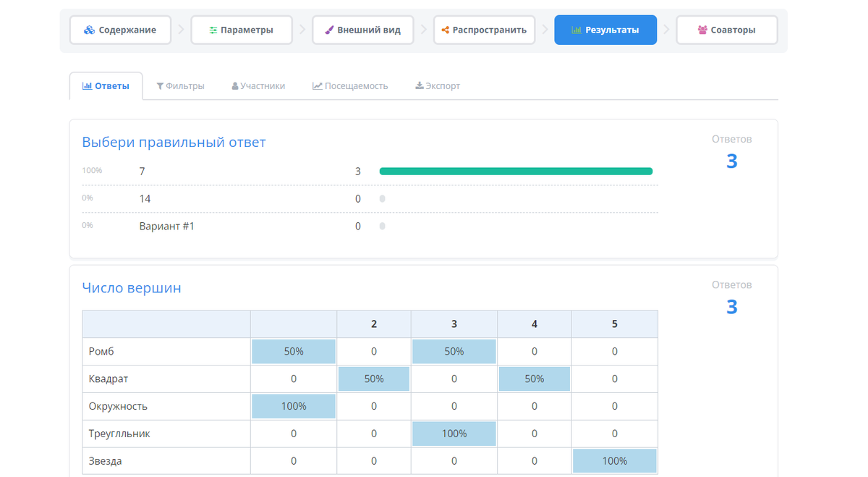Screen dimensions: 868x477
Task: Select answer row Вариант #1
Action: [x=370, y=227]
